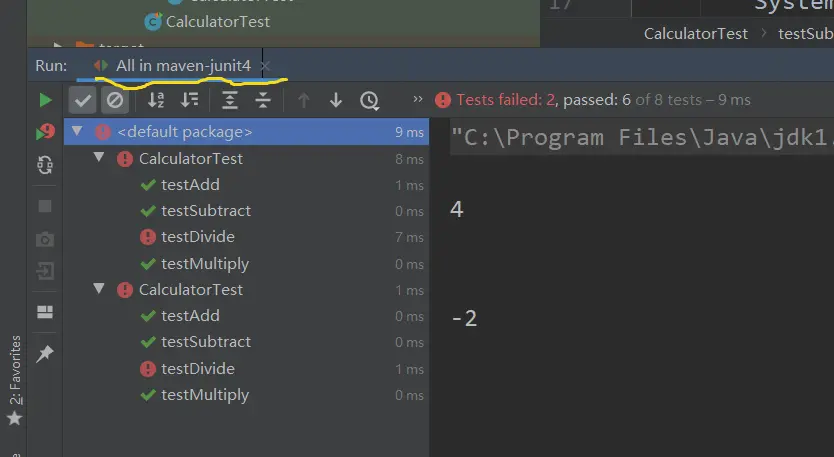Expand all test nodes
The width and height of the screenshot is (834, 457).
click(x=230, y=100)
